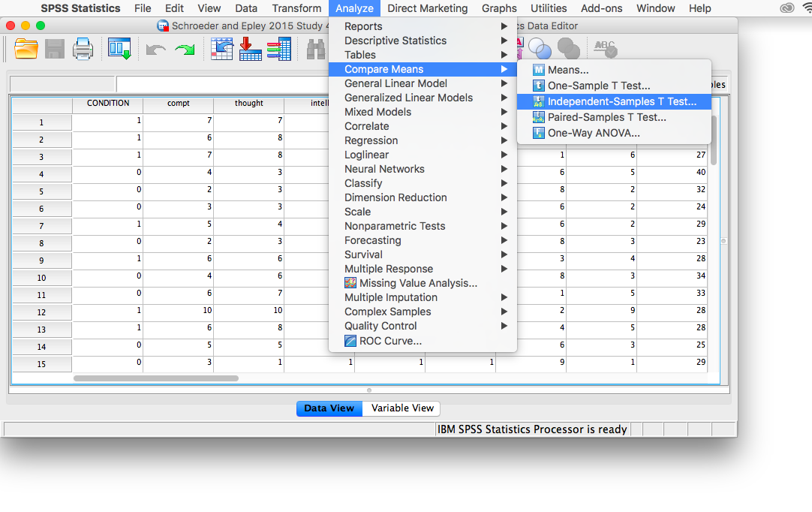Click the Save floppy disk icon
The width and height of the screenshot is (812, 512).
55,50
